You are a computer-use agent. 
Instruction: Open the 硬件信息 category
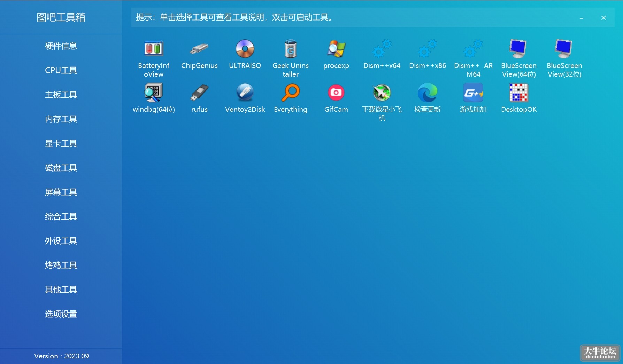(61, 46)
